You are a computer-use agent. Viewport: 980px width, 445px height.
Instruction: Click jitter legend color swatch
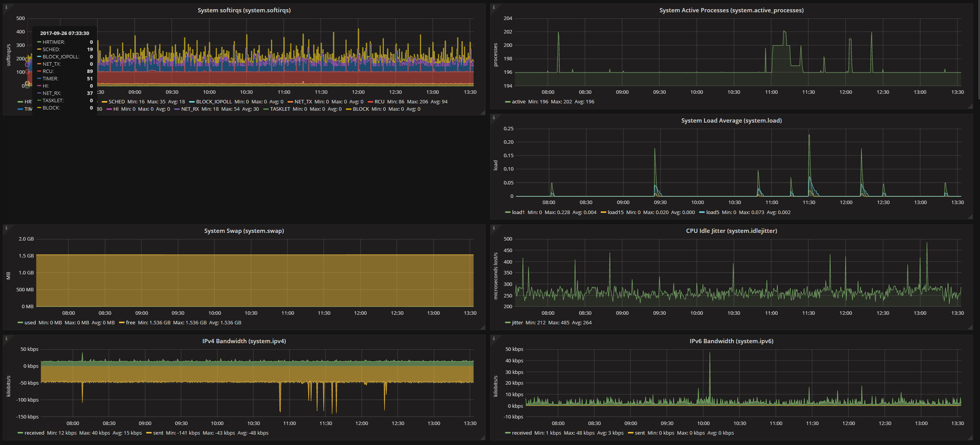point(507,323)
